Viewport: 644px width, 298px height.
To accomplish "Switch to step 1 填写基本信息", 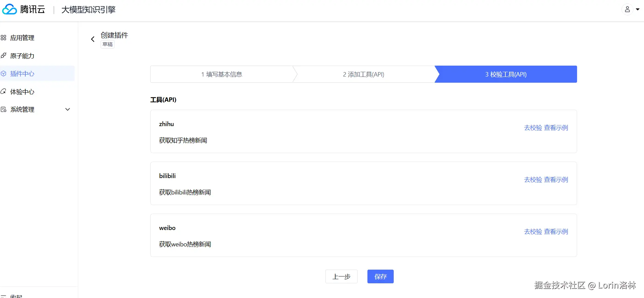I will coord(222,74).
